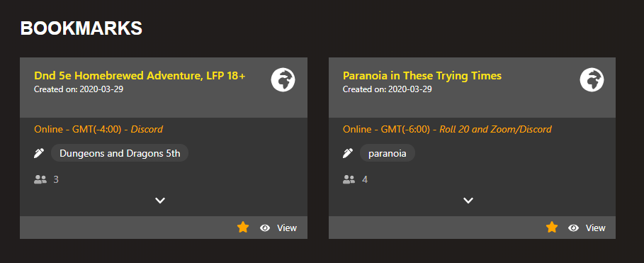Select the Dungeons and Dragons 5th tag
Image resolution: width=644 pixels, height=263 pixels.
120,153
